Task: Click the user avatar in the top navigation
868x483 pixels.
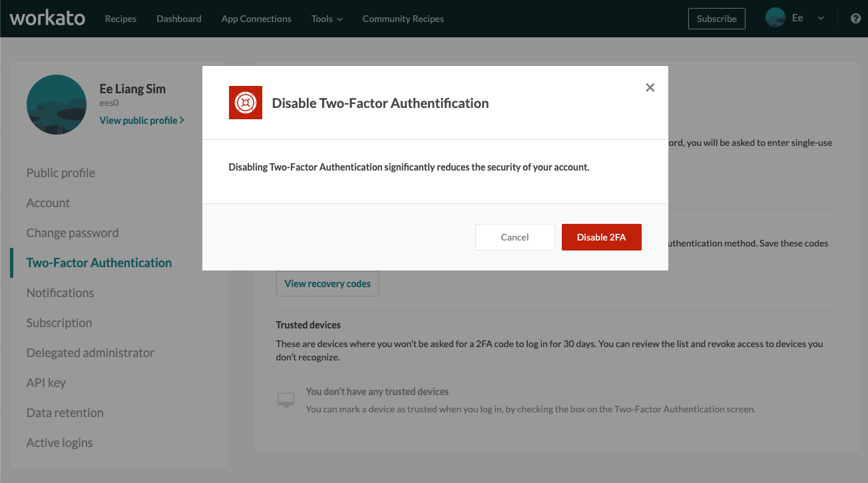Action: click(x=774, y=17)
